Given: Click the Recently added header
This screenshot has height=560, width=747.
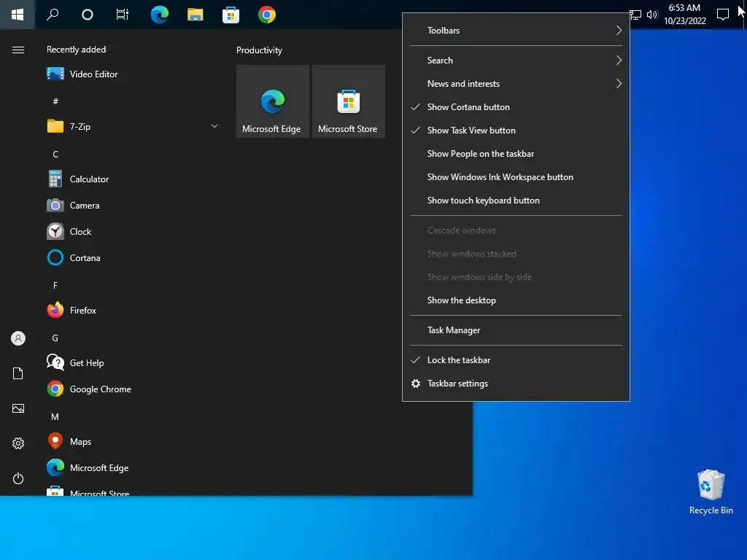Looking at the screenshot, I should tap(76, 50).
